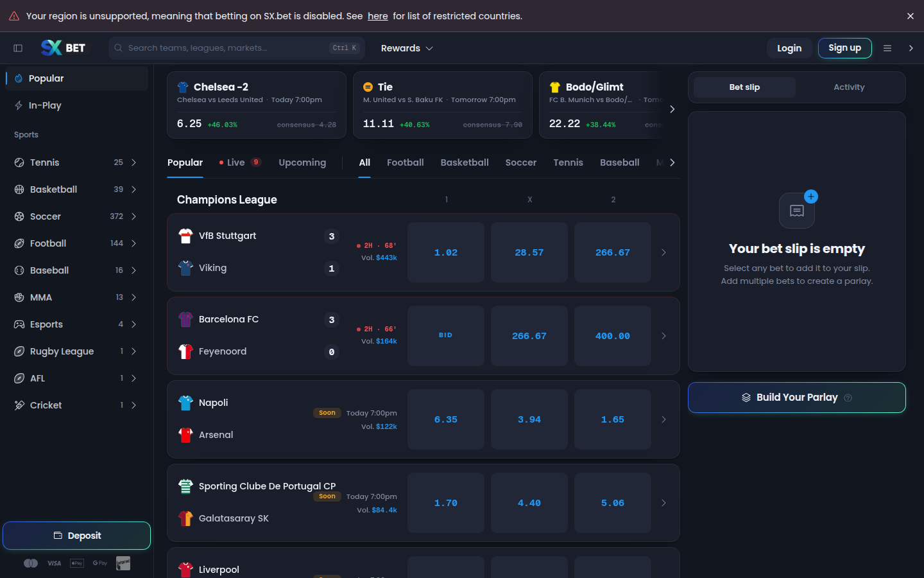
Task: Select the BID button for Barcelona FC
Action: pos(446,336)
